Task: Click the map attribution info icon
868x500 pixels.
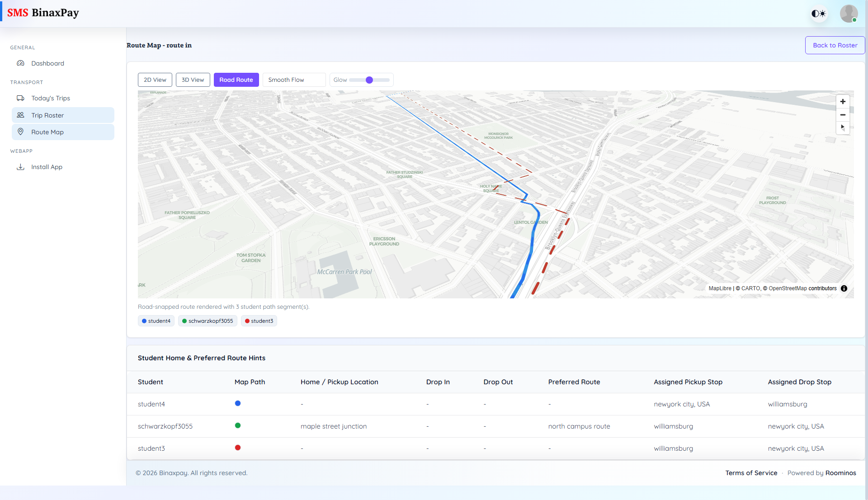Action: click(844, 288)
